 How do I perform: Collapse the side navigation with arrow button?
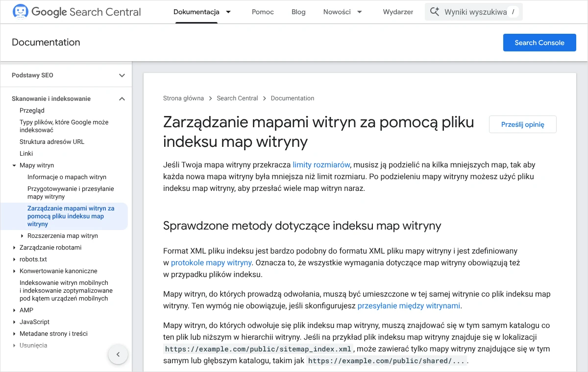click(118, 354)
